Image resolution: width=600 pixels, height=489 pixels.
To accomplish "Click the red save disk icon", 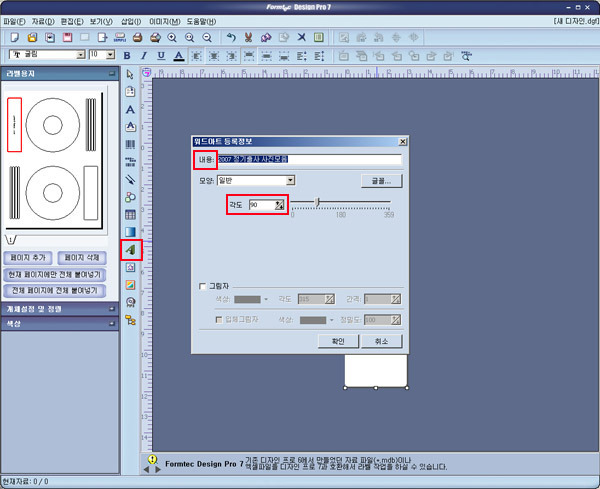I will [x=66, y=37].
